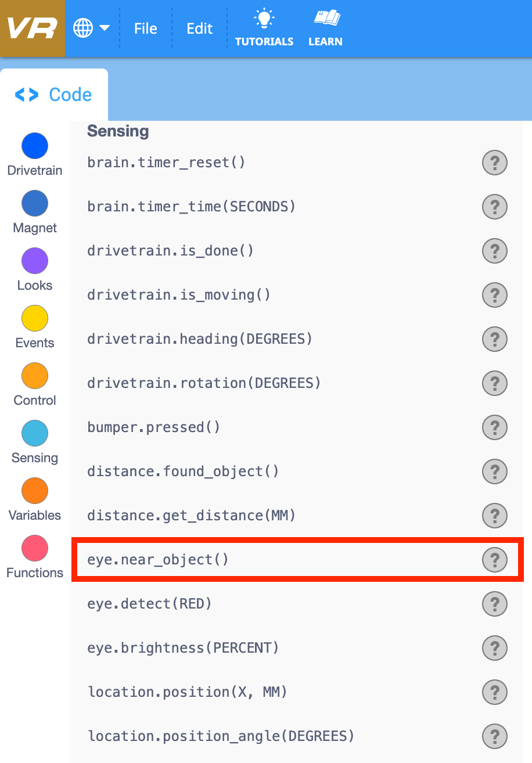Switch to the Code tab
This screenshot has height=763, width=532.
tap(53, 94)
